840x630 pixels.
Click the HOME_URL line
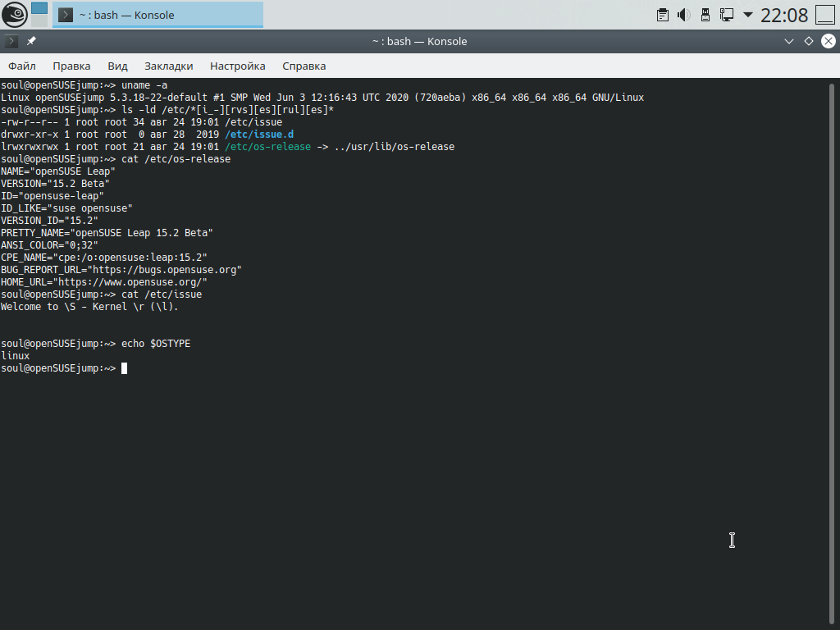tap(104, 282)
